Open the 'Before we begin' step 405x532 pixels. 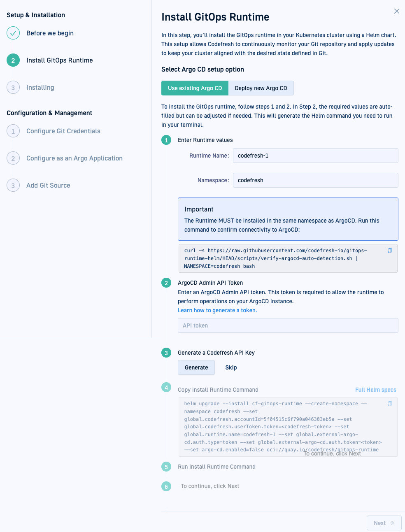(50, 33)
